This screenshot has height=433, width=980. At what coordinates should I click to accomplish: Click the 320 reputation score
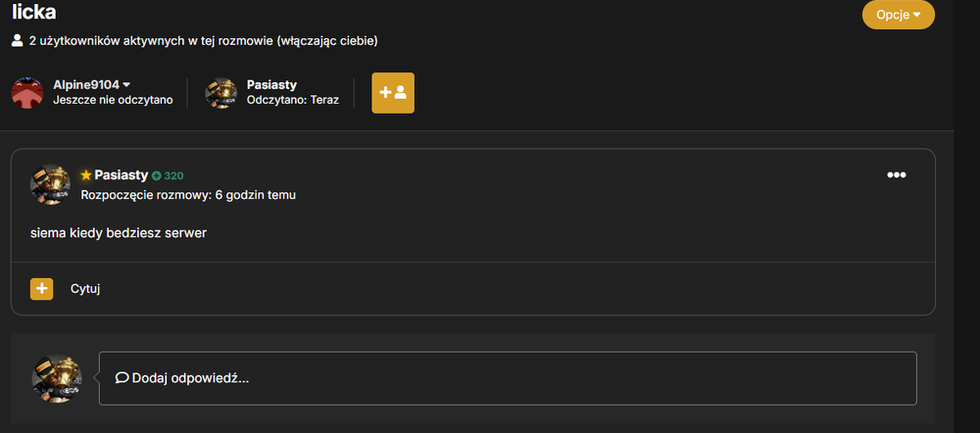tap(173, 175)
